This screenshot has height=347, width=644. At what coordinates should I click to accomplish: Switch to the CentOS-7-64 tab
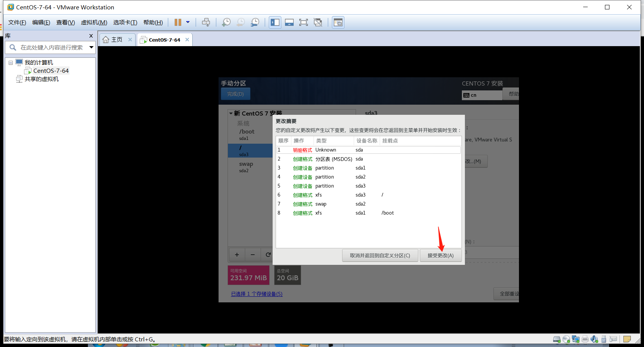pyautogui.click(x=164, y=40)
